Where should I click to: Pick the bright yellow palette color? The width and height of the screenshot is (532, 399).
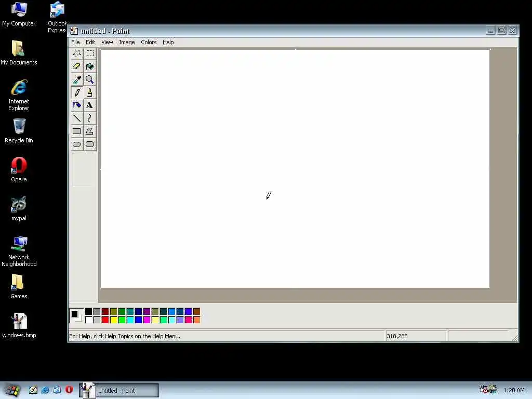pos(114,320)
